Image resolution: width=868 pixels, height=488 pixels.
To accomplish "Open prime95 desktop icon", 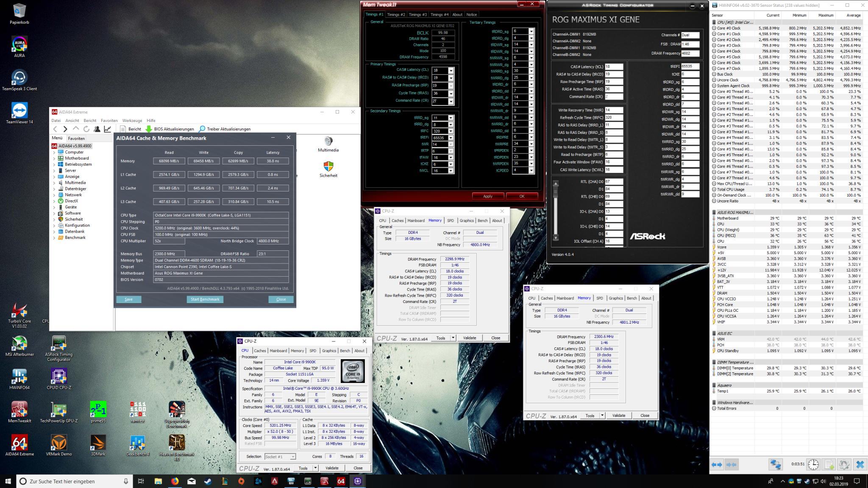I will 98,412.
